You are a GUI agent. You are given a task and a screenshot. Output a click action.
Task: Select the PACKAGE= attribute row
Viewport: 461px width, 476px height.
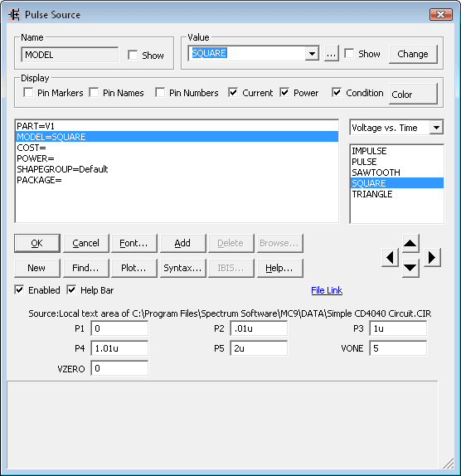(177, 180)
